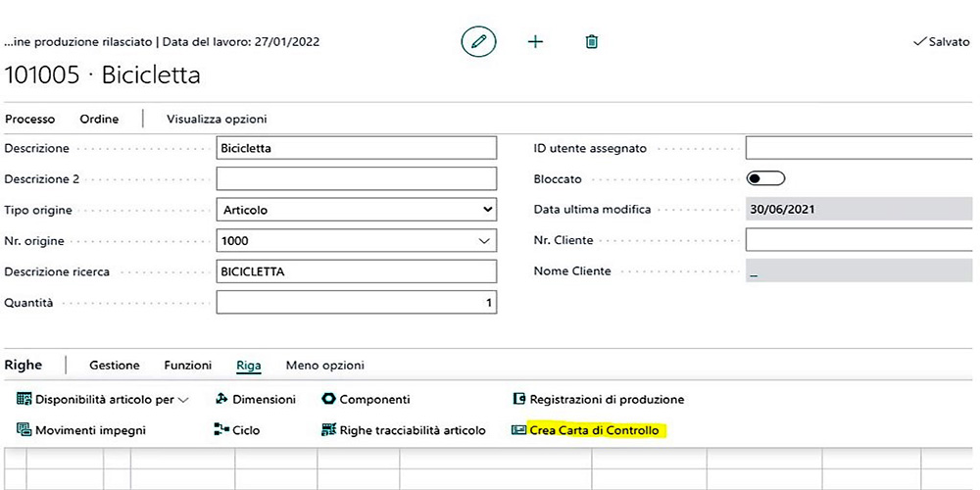
Task: Open the Funzioni menu
Action: click(x=188, y=366)
